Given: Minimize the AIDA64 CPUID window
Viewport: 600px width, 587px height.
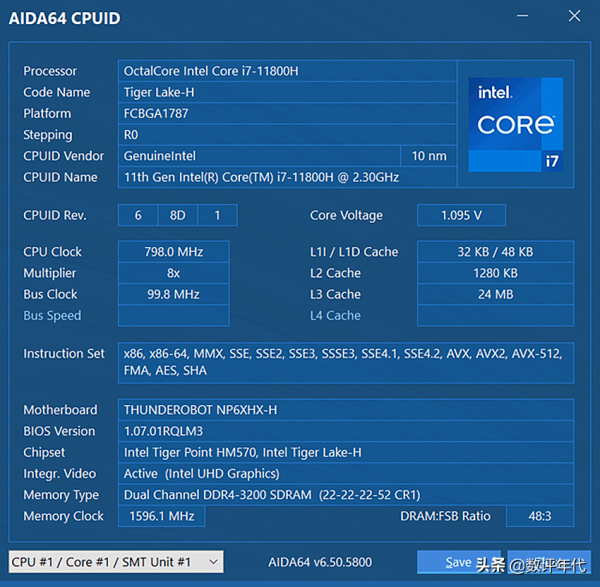Looking at the screenshot, I should tap(522, 16).
